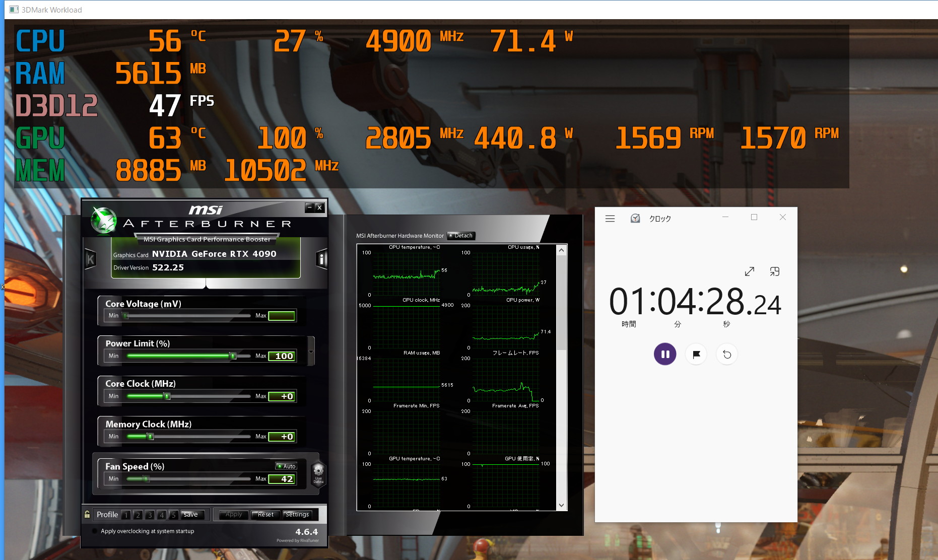Screen dimensions: 938x560
Task: Click the CPU clock MHz graph
Action: tap(406, 326)
